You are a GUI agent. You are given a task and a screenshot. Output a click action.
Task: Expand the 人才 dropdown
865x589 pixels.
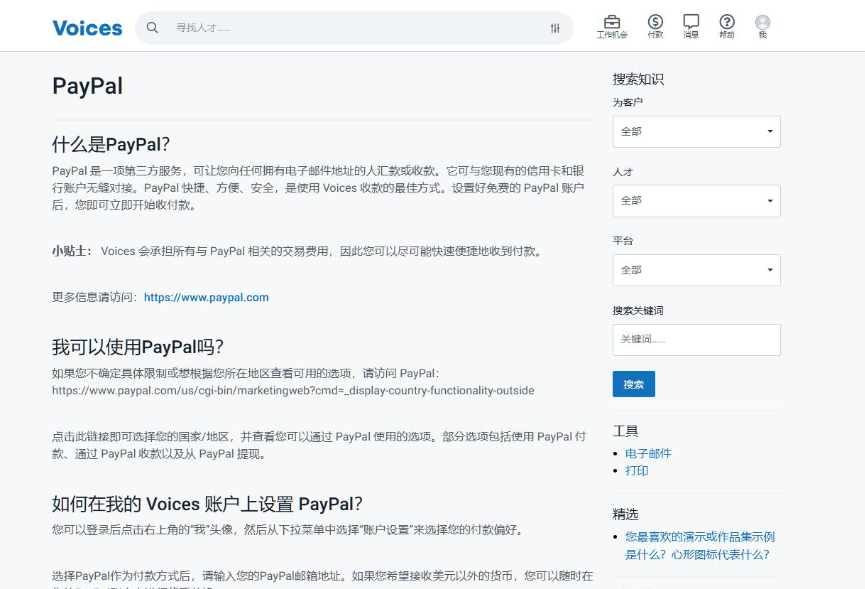coord(696,201)
